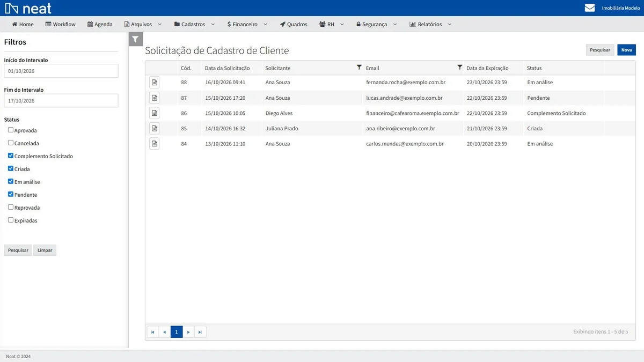
Task: Go to the previous results page
Action: tap(164, 332)
